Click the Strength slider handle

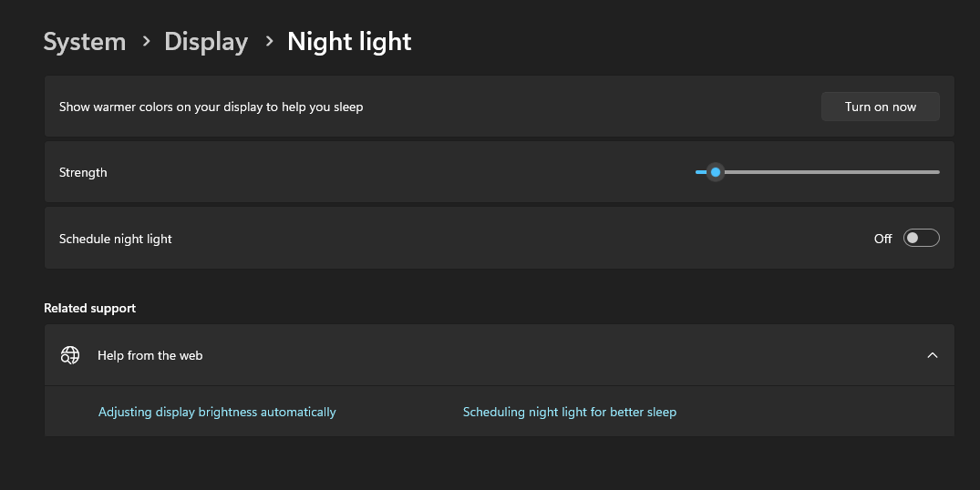click(x=716, y=171)
